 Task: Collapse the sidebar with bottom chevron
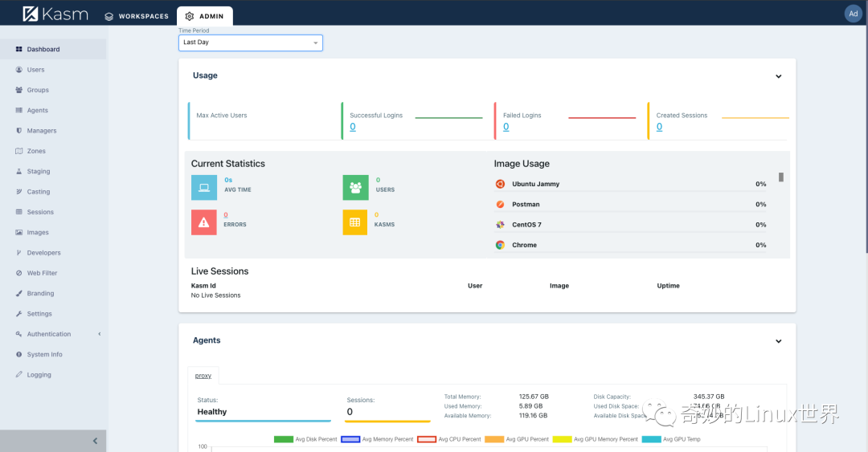pos(95,441)
